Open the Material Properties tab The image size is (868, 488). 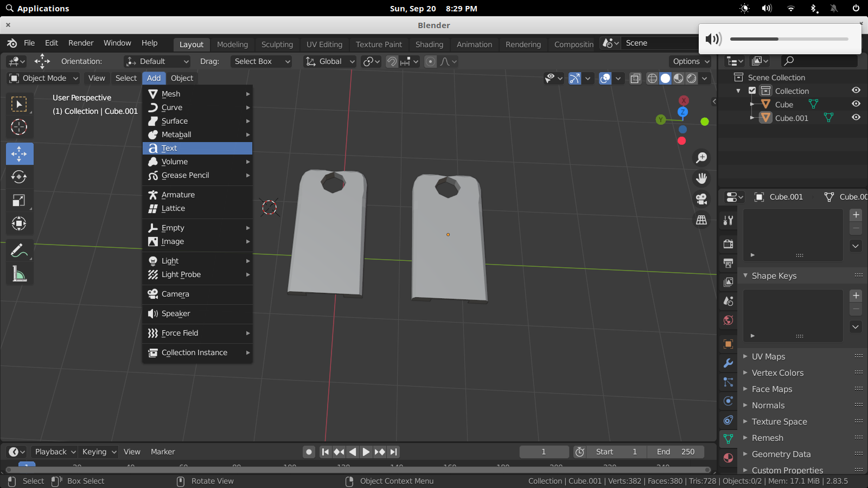(728, 457)
